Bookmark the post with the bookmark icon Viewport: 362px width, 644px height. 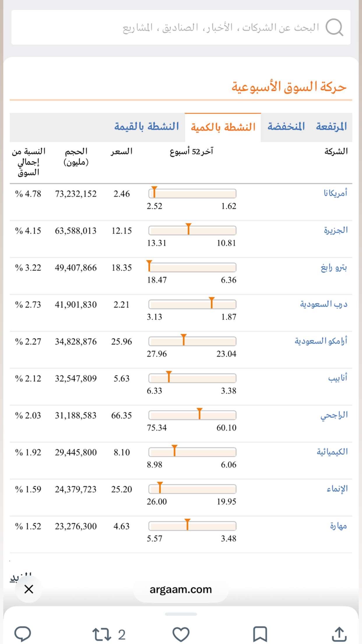click(x=260, y=634)
